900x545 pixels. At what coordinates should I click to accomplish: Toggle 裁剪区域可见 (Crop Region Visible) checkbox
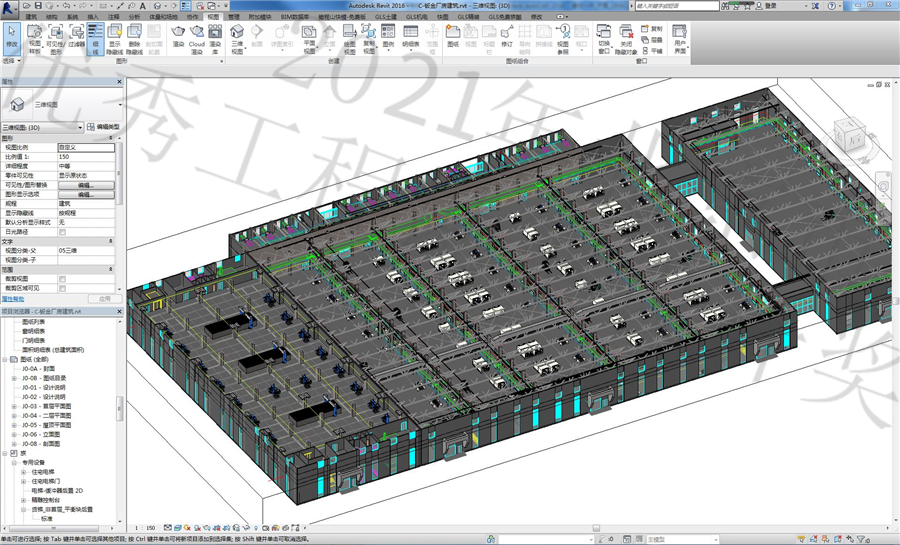click(x=63, y=288)
